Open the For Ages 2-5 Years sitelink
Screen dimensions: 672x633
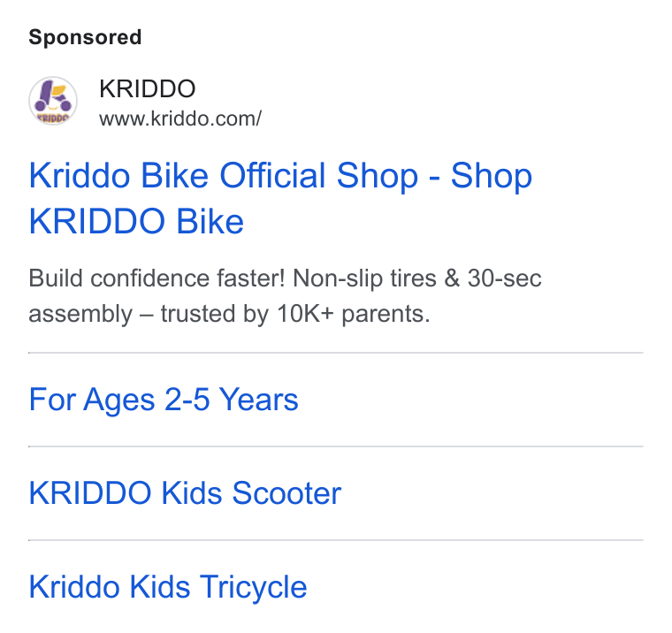pos(164,400)
